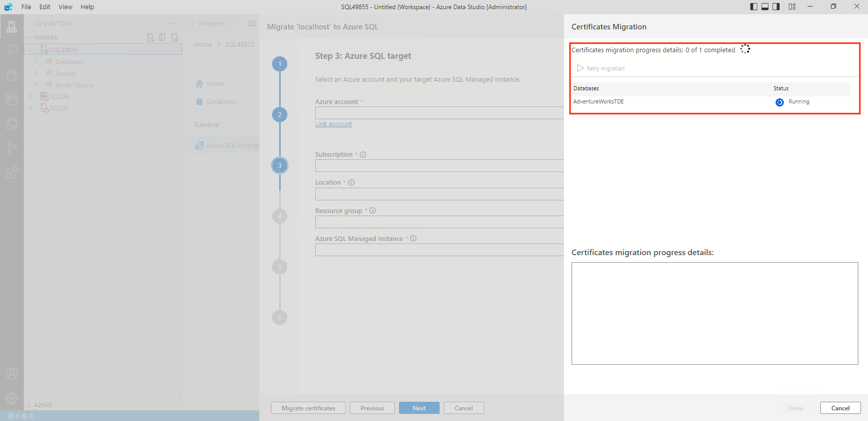Cancel the Certificates Migration panel
This screenshot has height=421, width=868.
point(841,408)
